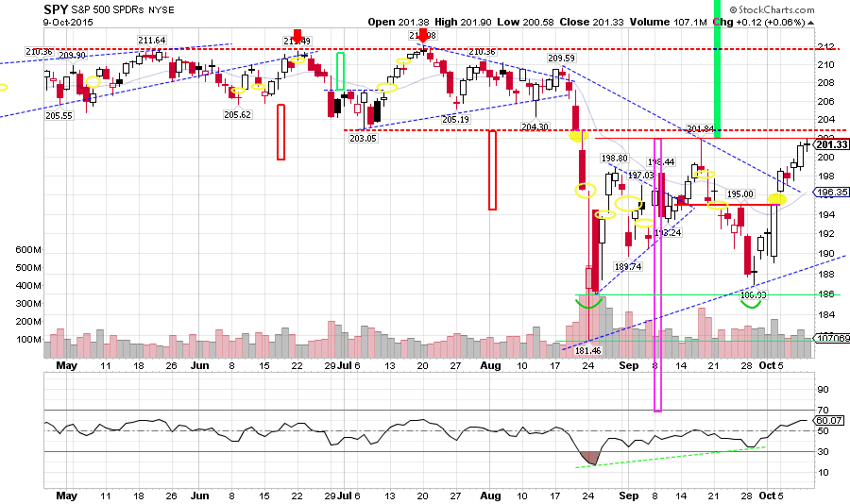Click the 195.00 price label
This screenshot has width=850, height=504.
tap(739, 194)
